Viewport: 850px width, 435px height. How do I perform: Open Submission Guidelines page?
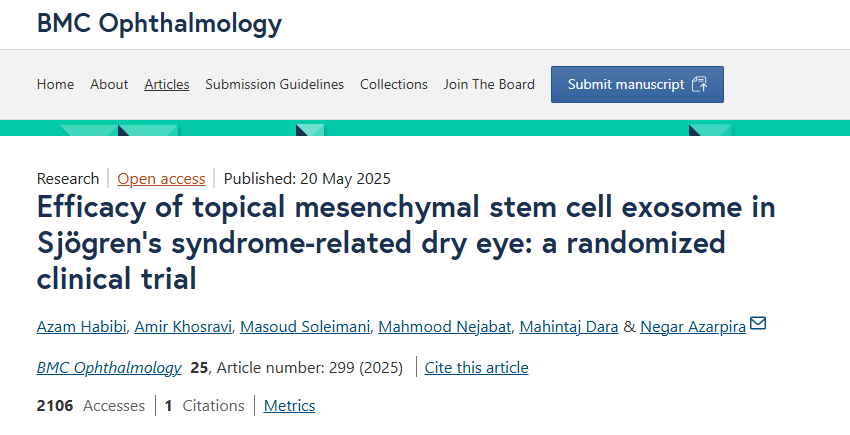click(274, 84)
